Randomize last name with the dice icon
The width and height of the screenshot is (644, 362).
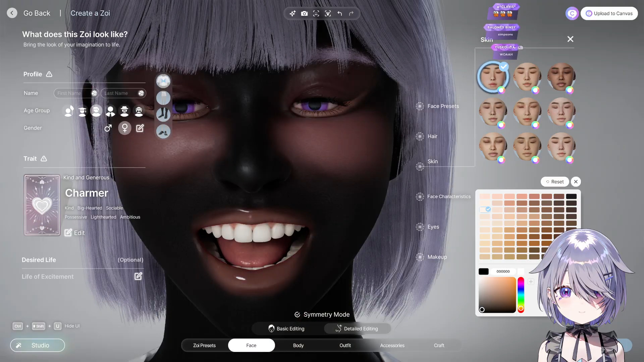click(141, 93)
